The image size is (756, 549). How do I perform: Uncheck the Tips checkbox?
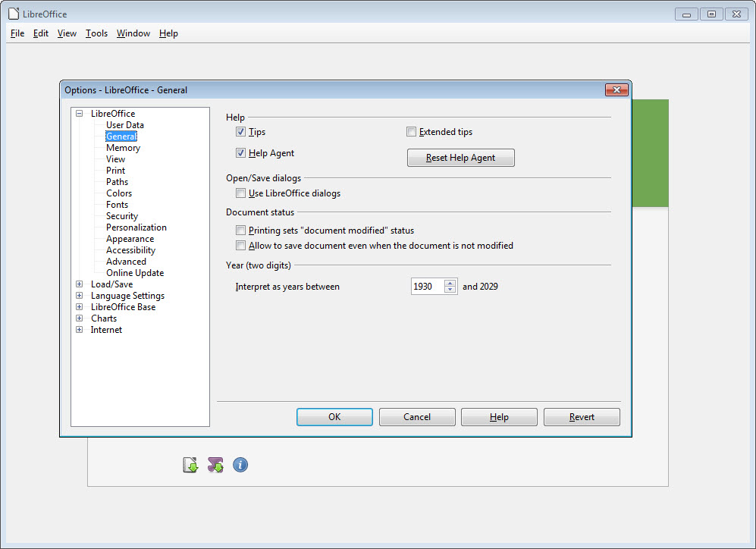pyautogui.click(x=240, y=132)
